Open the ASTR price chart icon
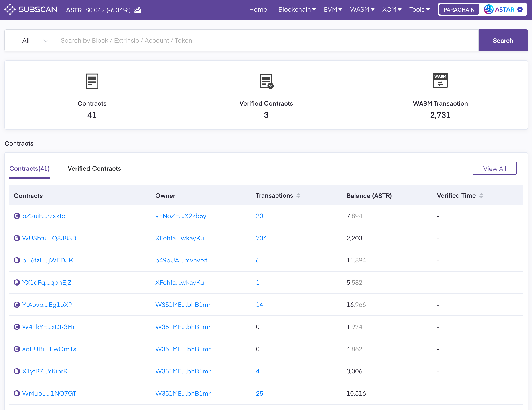 click(x=138, y=10)
